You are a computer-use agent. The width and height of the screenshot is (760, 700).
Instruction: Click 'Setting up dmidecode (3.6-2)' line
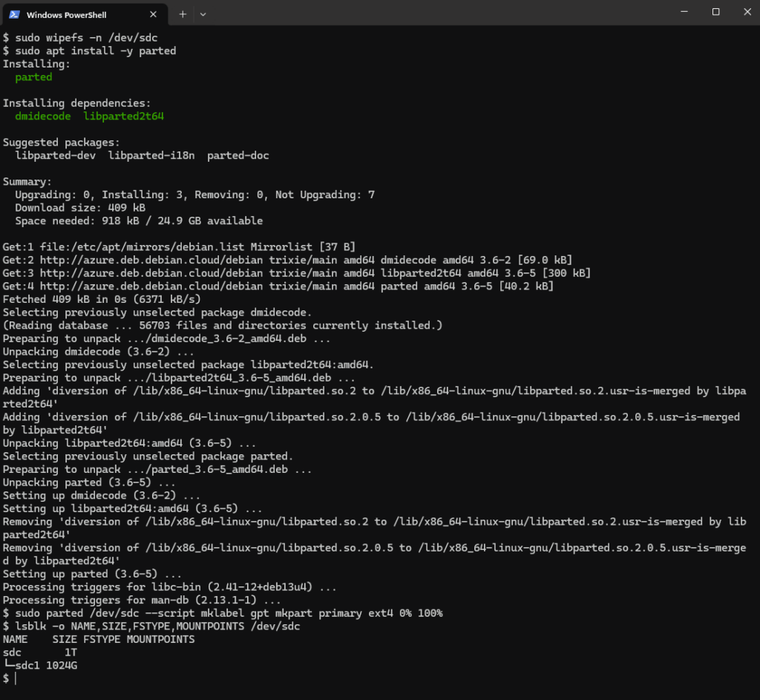point(101,496)
